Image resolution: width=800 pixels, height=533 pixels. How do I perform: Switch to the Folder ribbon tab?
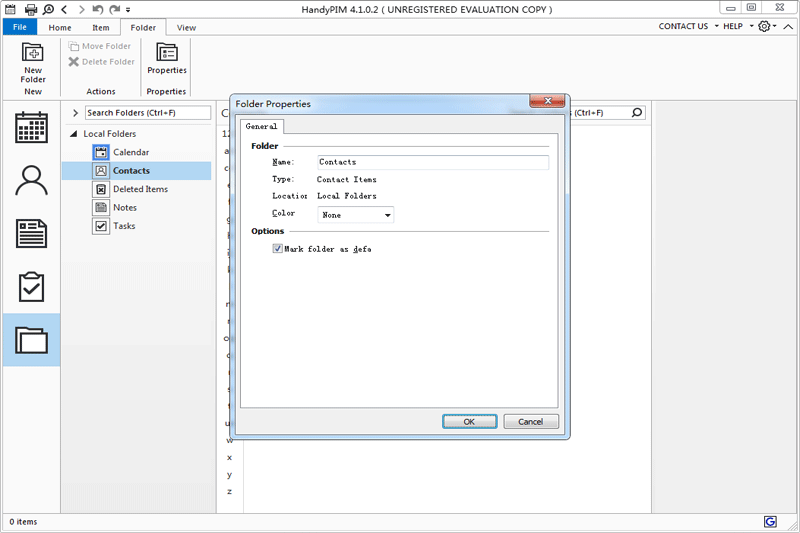click(x=143, y=28)
